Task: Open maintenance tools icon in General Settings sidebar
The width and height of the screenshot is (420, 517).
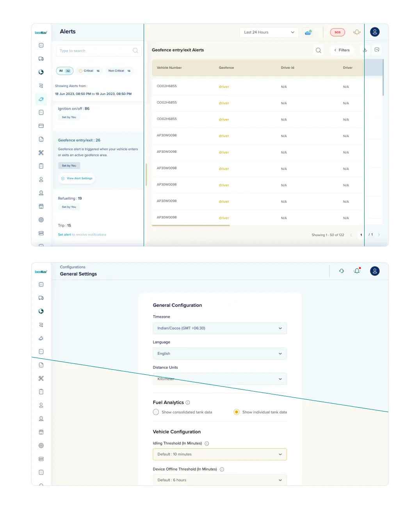Action: click(x=41, y=378)
